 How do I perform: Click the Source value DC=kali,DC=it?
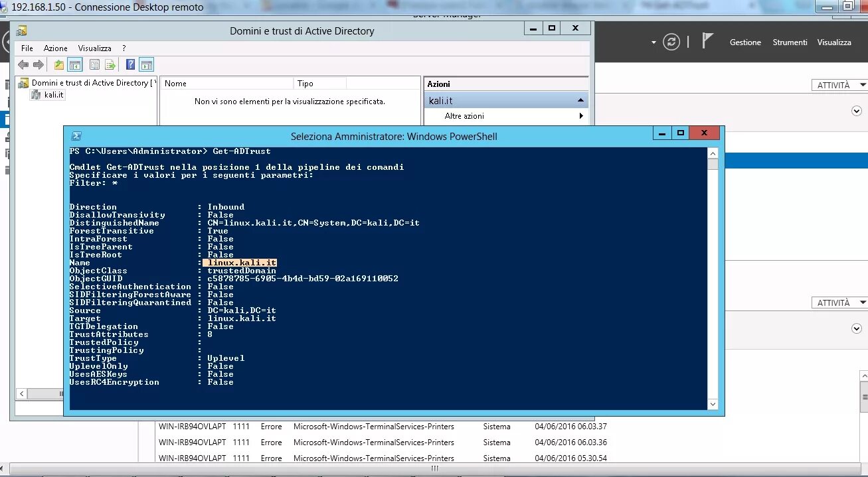coord(242,310)
